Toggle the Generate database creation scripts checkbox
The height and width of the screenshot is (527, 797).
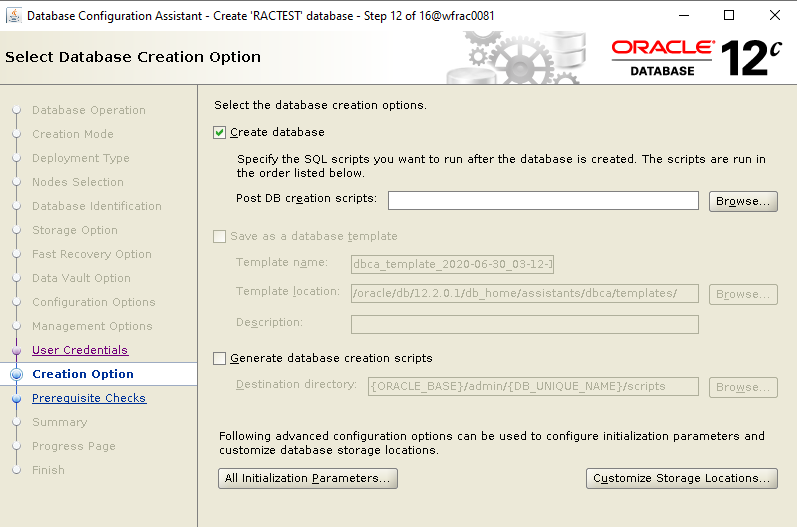click(x=220, y=359)
